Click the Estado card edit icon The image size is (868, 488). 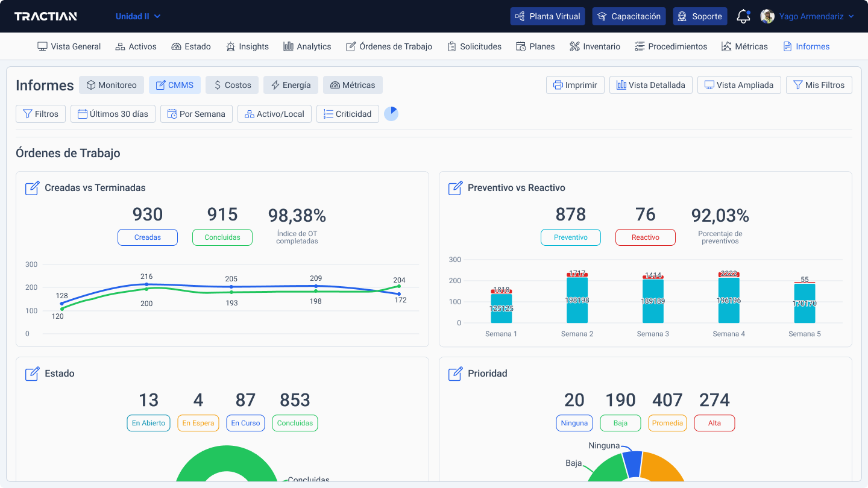click(32, 374)
